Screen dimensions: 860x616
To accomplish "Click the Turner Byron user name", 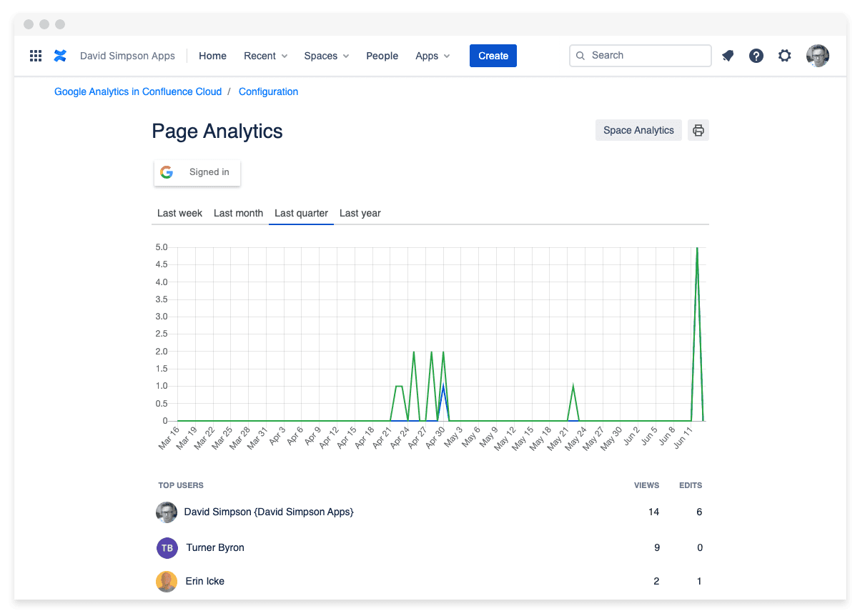I will (215, 547).
